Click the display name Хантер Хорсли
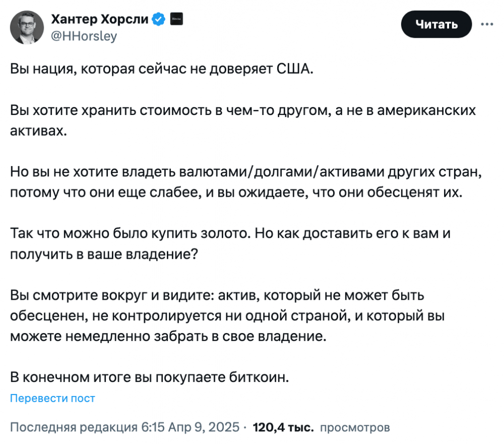Image resolution: width=504 pixels, height=444 pixels. (100, 20)
